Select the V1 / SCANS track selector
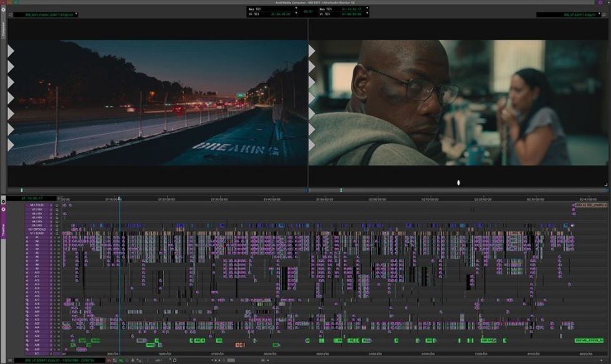611x364 pixels. 37,234
